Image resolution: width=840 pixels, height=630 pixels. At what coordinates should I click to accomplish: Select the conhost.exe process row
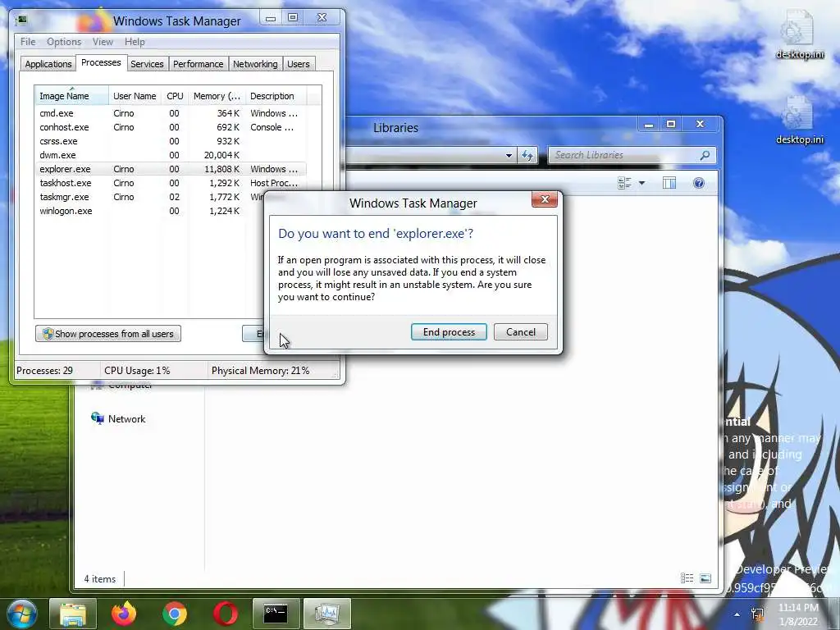pyautogui.click(x=171, y=127)
